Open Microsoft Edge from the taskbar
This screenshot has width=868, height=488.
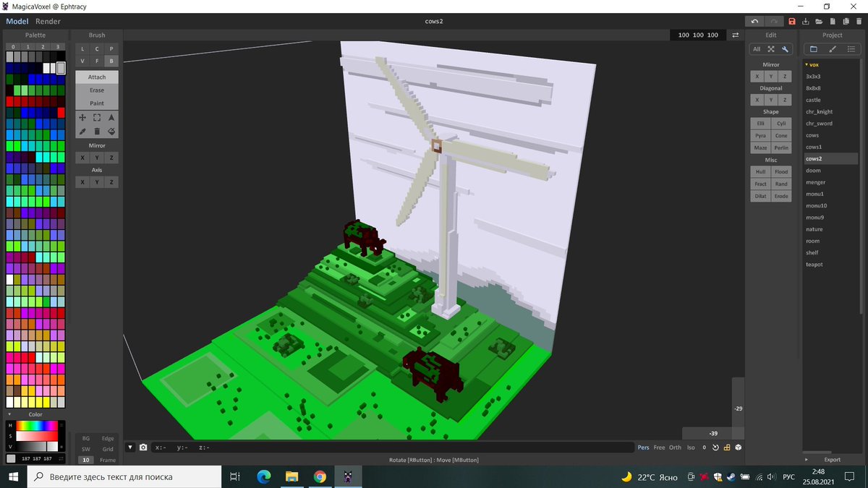coord(263,476)
